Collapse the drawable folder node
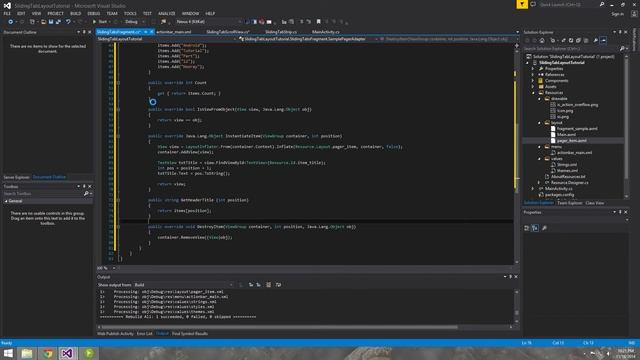This screenshot has height=360, width=640. 539,99
